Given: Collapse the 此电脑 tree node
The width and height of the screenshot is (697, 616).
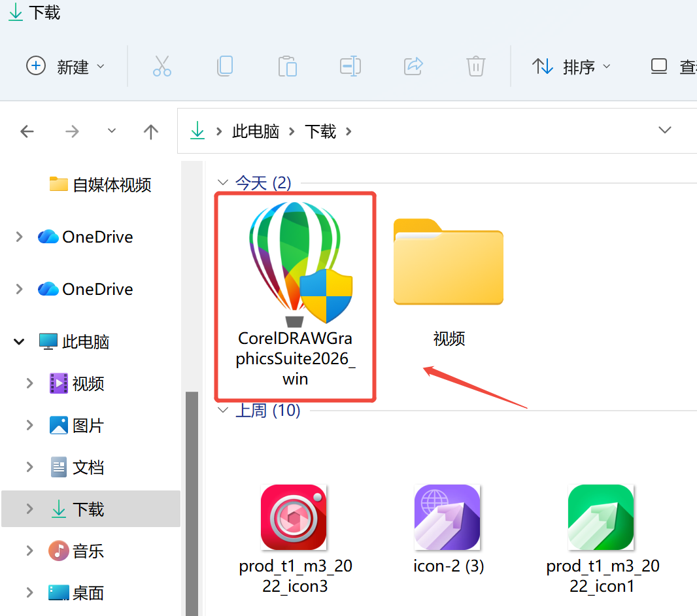Looking at the screenshot, I should (x=20, y=341).
